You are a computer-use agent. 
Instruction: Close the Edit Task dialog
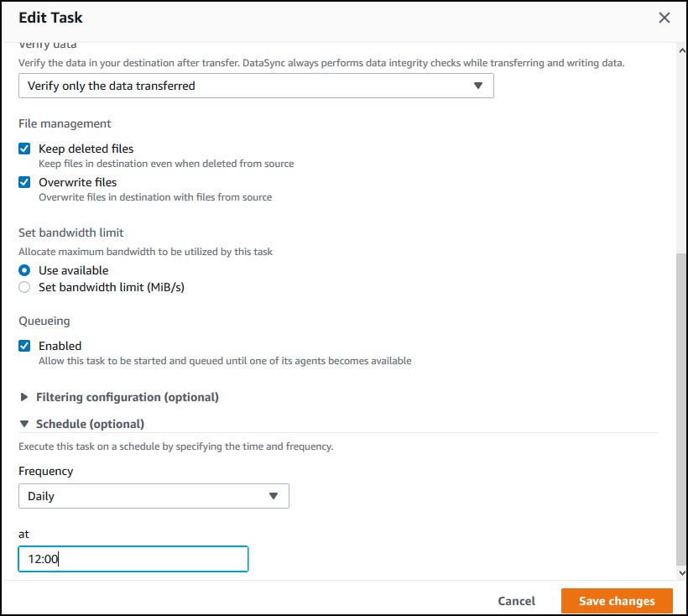(x=664, y=18)
